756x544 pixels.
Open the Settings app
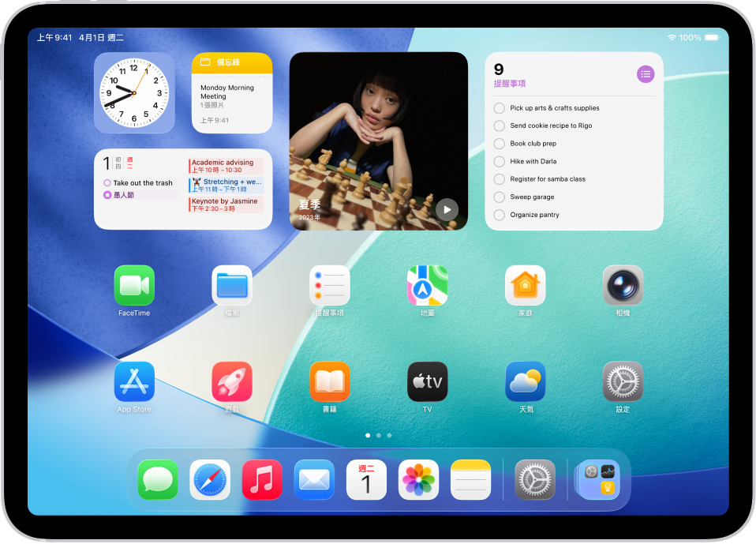[623, 382]
